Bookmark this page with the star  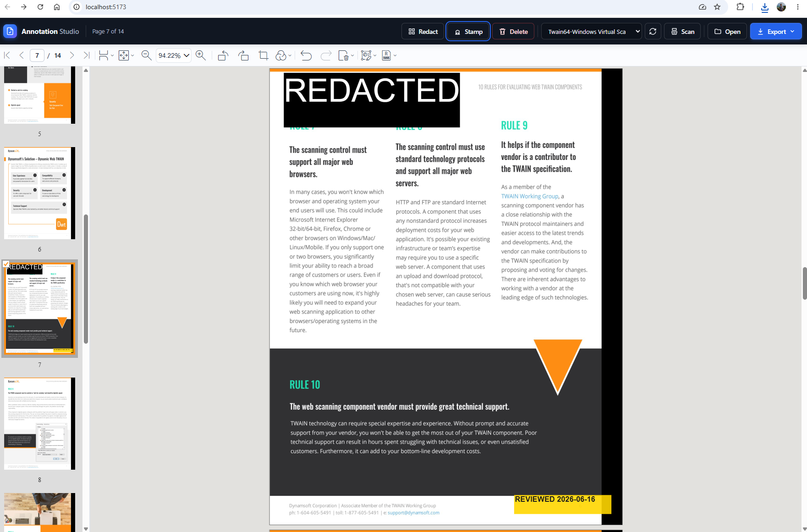coord(717,7)
